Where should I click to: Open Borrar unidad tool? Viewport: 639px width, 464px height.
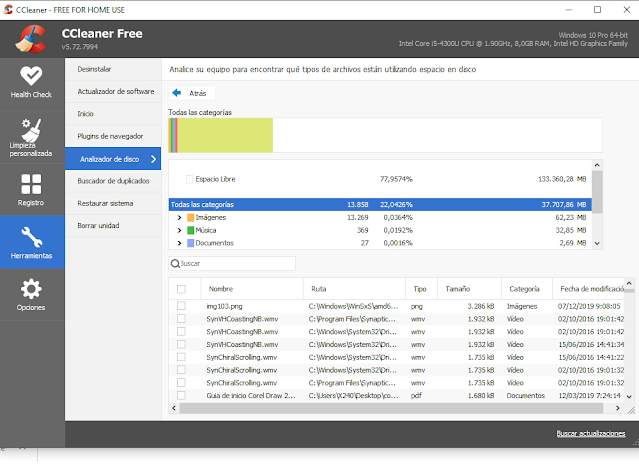pyautogui.click(x=113, y=226)
